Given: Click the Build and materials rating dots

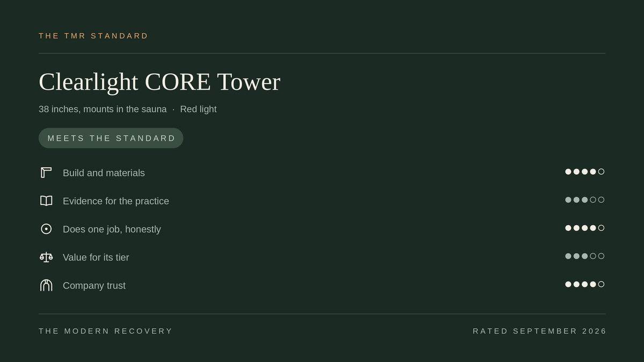Looking at the screenshot, I should (x=584, y=172).
